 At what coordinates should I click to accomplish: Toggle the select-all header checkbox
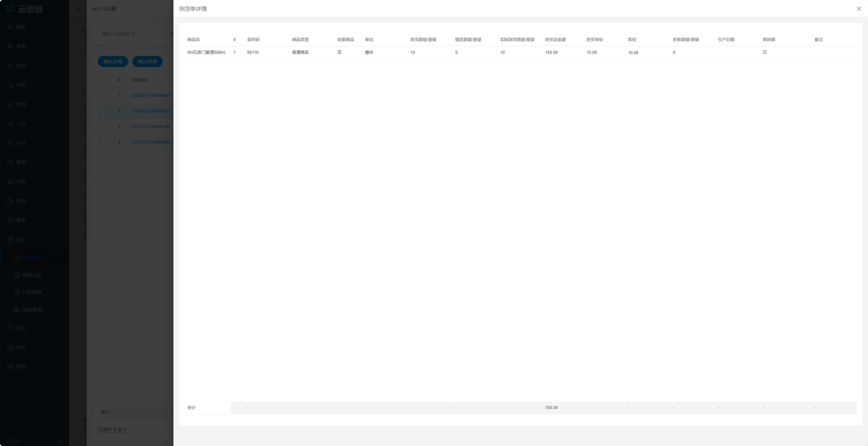coord(103,80)
